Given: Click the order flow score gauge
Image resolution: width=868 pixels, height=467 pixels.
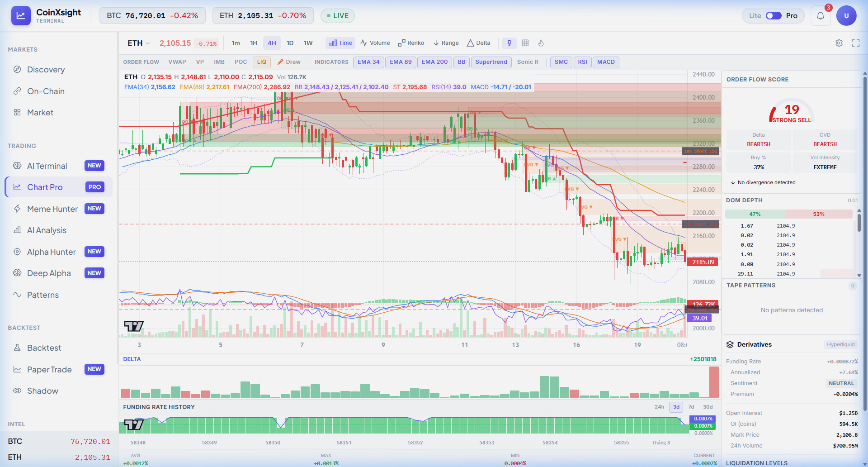Looking at the screenshot, I should pos(791,111).
